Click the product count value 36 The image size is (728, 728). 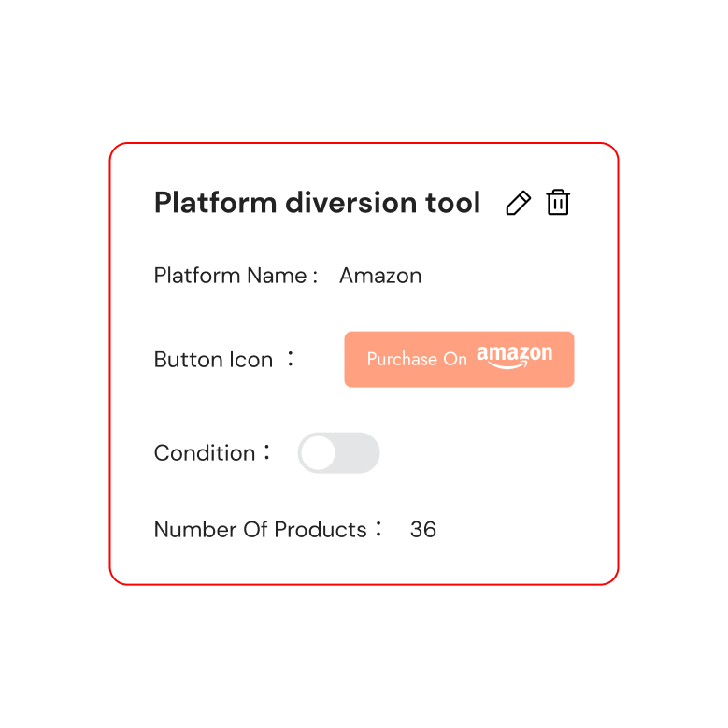tap(423, 530)
